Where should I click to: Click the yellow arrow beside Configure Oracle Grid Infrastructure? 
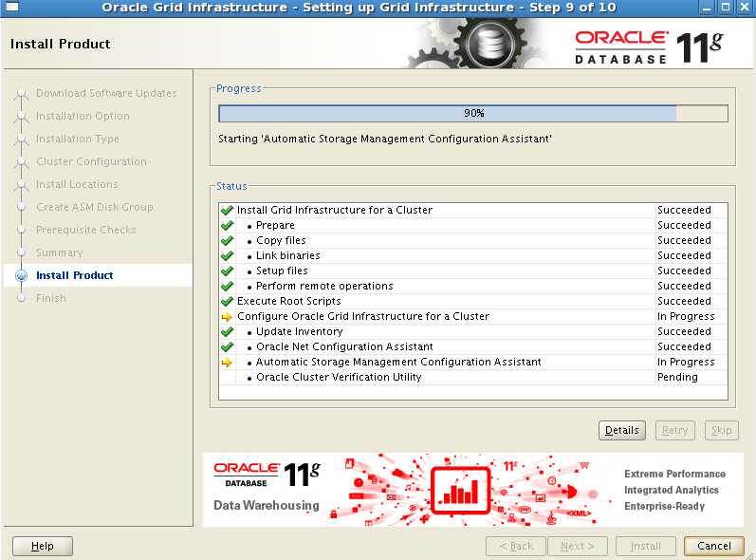227,316
